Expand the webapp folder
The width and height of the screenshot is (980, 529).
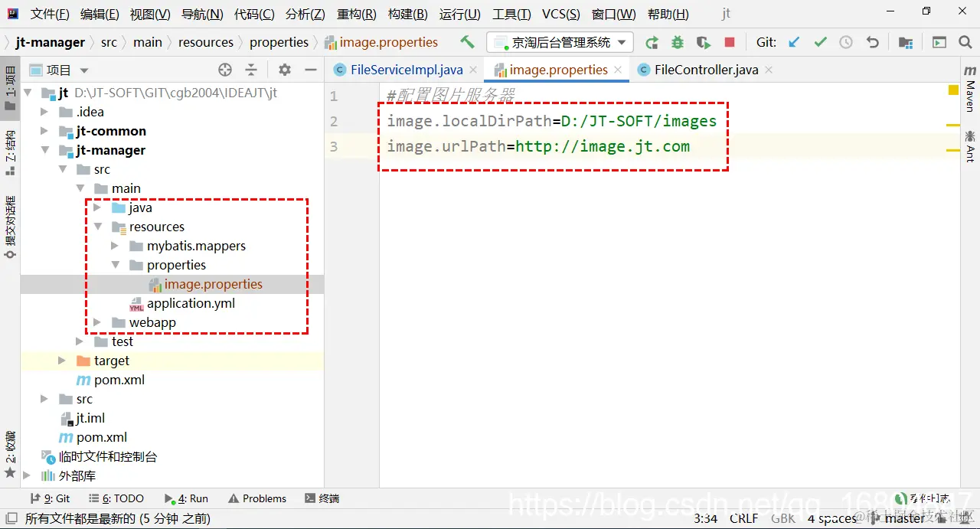point(96,322)
